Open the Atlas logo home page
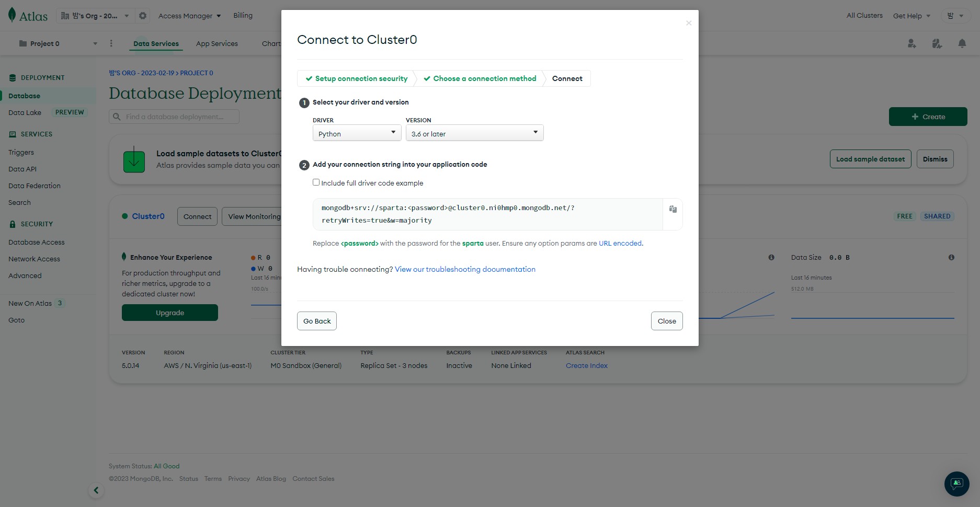 [28, 16]
